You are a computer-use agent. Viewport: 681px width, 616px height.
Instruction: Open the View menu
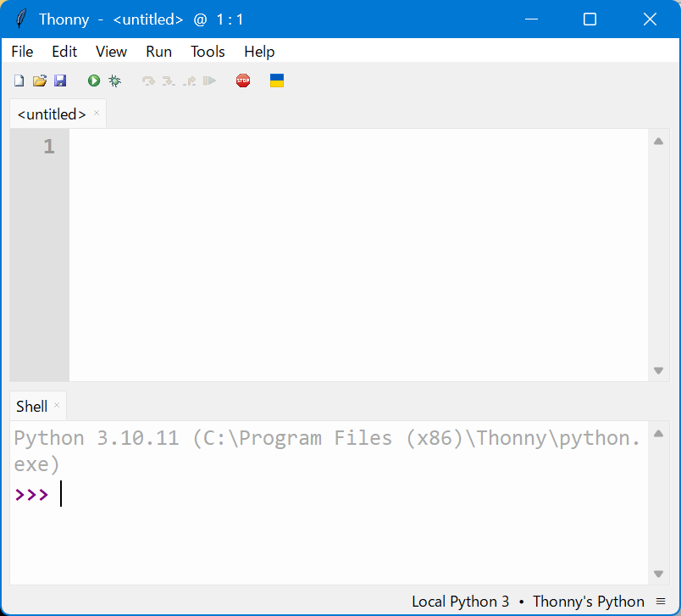[x=111, y=52]
